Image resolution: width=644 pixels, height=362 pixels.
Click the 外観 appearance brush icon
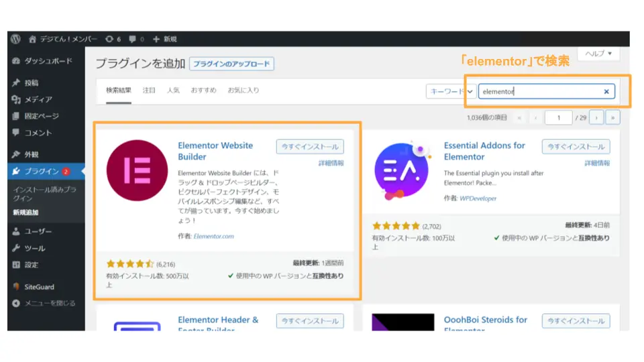pyautogui.click(x=16, y=155)
